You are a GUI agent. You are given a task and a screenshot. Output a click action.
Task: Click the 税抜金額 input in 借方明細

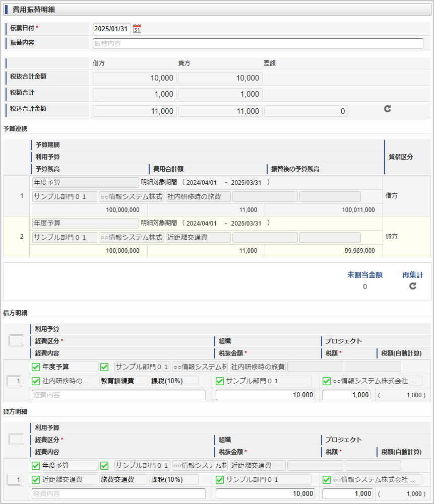click(265, 395)
